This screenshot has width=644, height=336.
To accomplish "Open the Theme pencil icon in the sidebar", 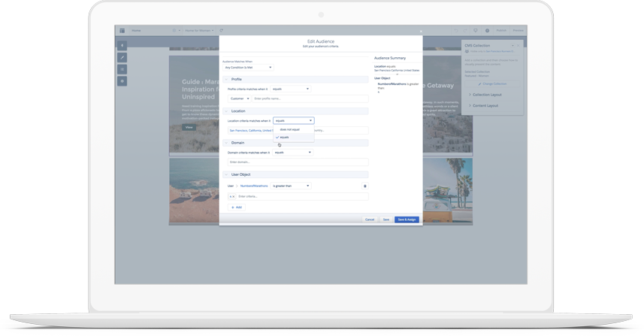I will click(x=122, y=58).
